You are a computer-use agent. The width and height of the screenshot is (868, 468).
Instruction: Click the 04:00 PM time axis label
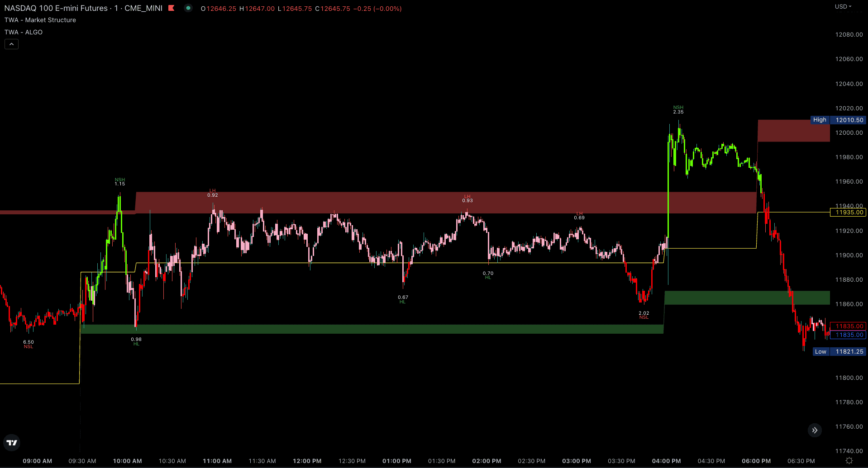click(666, 461)
